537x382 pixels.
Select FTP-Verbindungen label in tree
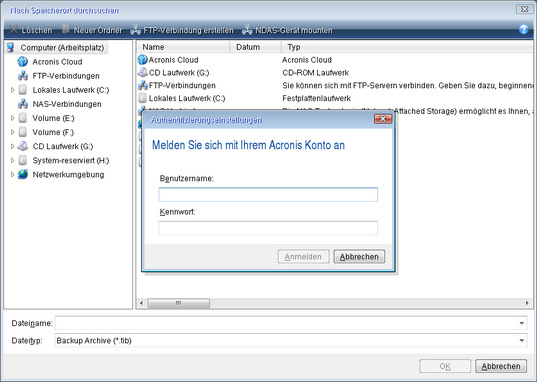pyautogui.click(x=66, y=76)
